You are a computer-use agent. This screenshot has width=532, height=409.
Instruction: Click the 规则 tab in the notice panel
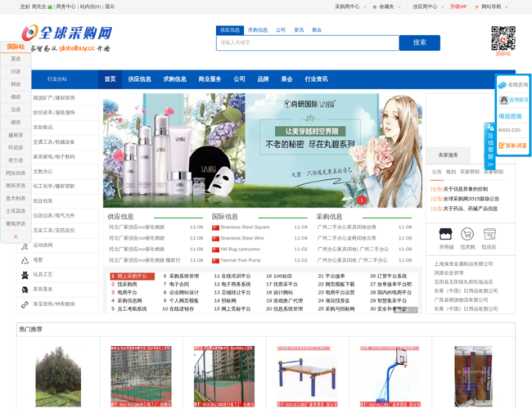click(451, 172)
